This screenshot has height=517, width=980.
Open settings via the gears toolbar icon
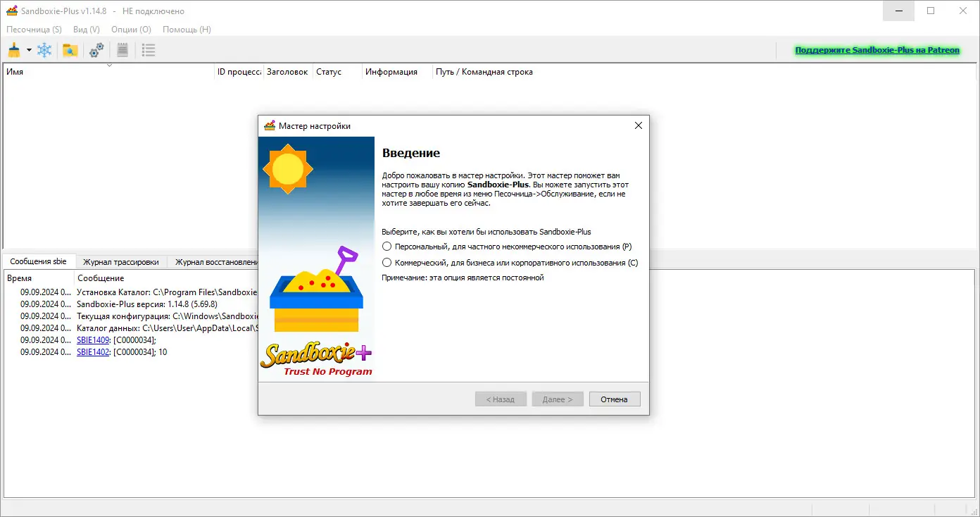[96, 50]
